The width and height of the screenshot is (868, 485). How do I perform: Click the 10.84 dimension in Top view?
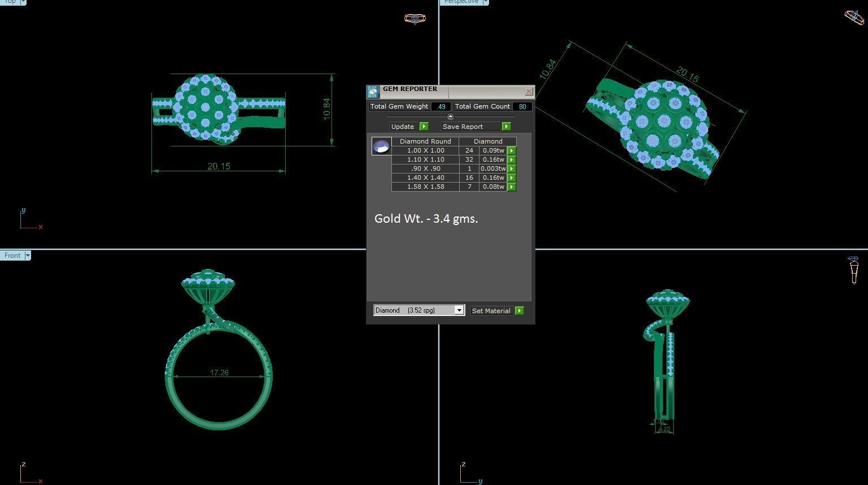pos(326,109)
